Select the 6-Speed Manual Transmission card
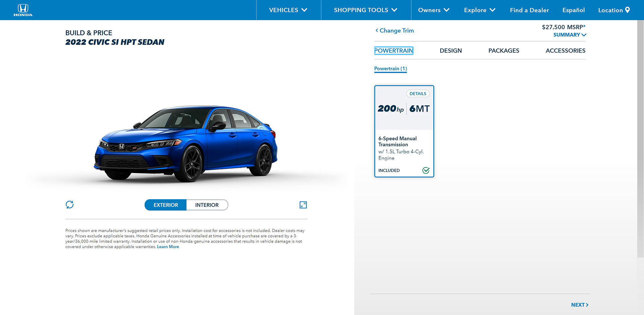The image size is (644, 315). pos(404,131)
